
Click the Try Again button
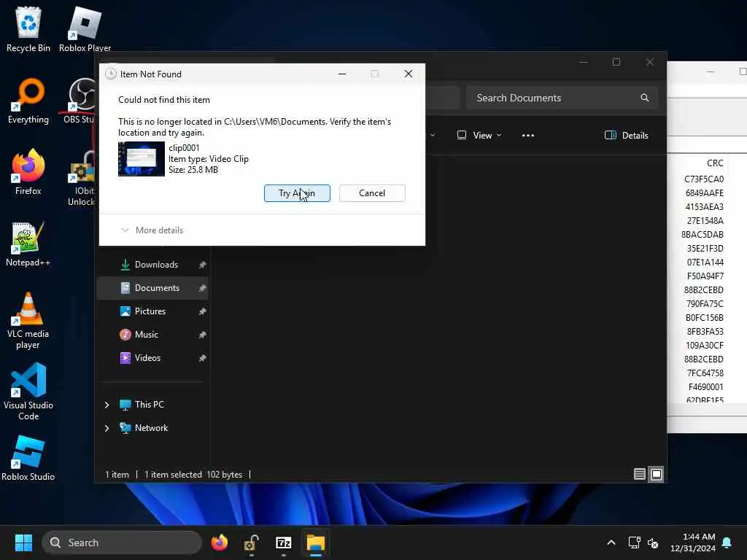297,192
